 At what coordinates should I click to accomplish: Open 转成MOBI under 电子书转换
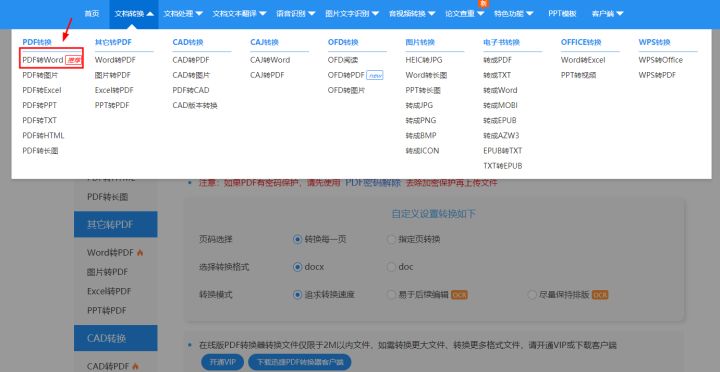(500, 105)
